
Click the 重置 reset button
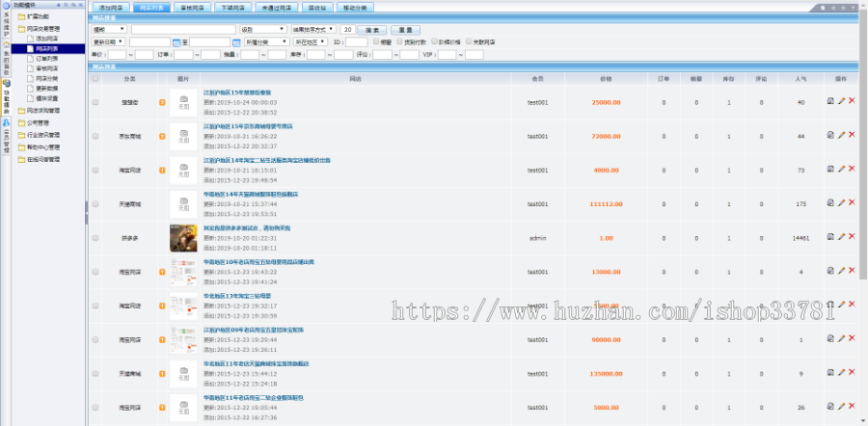(x=407, y=30)
